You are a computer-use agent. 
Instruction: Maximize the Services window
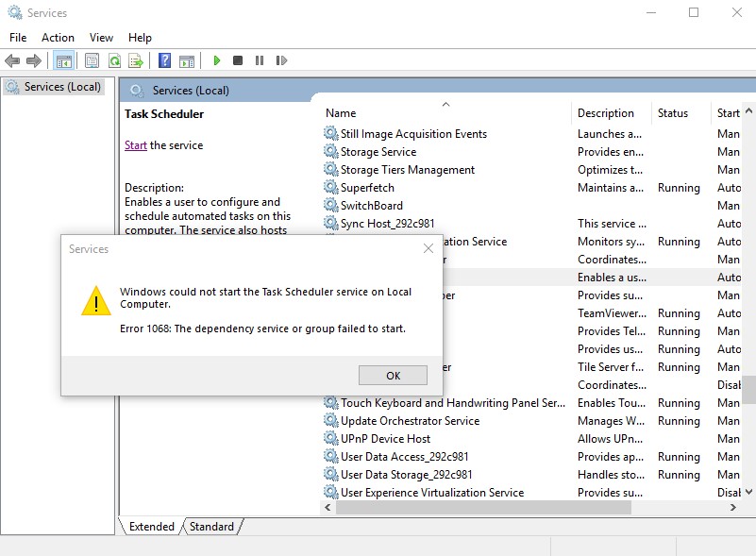tap(694, 12)
